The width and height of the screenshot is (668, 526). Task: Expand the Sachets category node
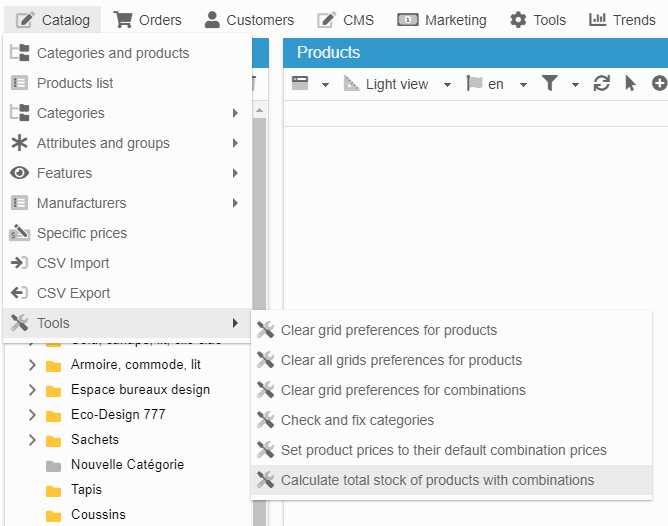click(32, 440)
